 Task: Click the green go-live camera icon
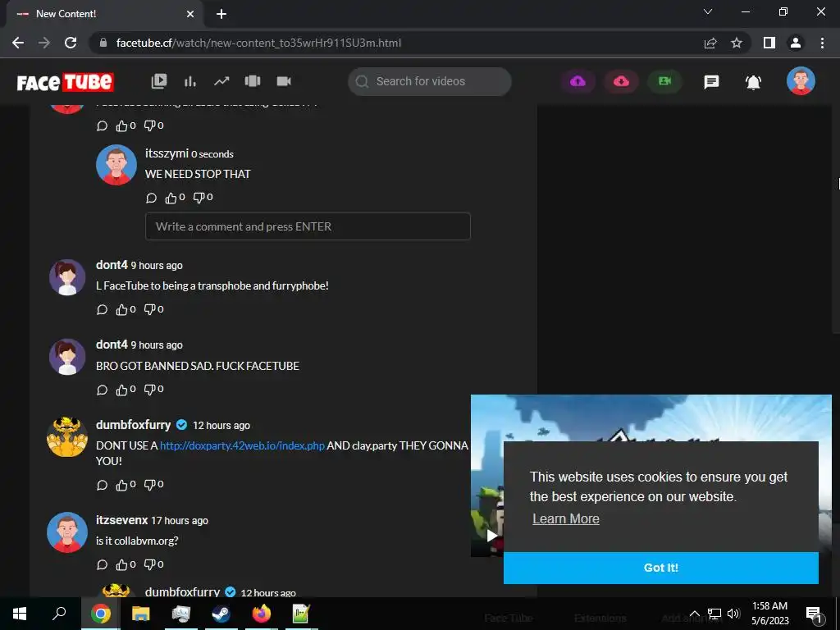664,81
